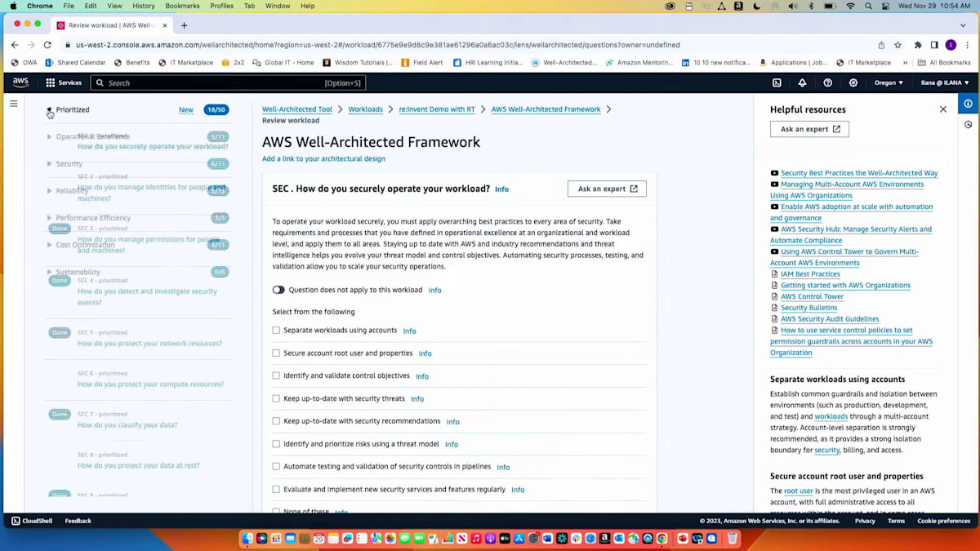Bookmark this page with the star icon
Image resolution: width=980 pixels, height=551 pixels.
click(x=898, y=45)
